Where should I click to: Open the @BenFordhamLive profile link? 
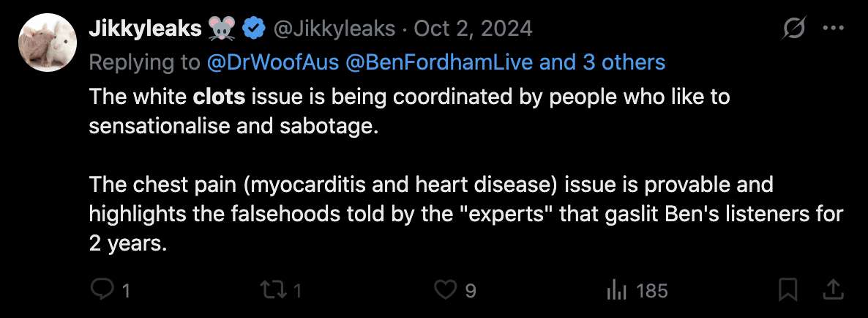(x=429, y=62)
